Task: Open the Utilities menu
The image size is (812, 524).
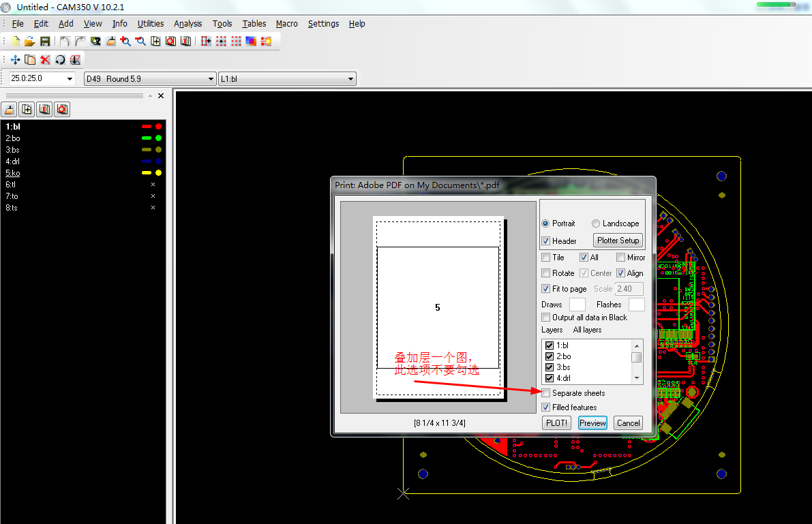Action: click(151, 24)
